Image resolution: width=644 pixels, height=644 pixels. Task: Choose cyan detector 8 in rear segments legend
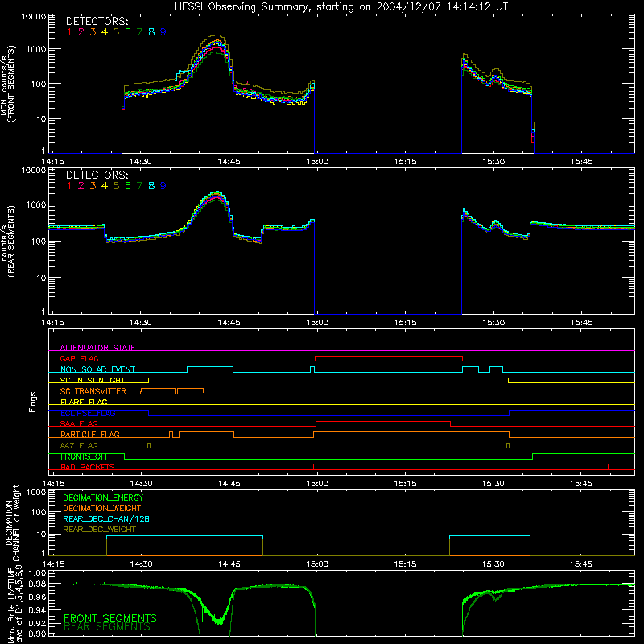point(151,186)
